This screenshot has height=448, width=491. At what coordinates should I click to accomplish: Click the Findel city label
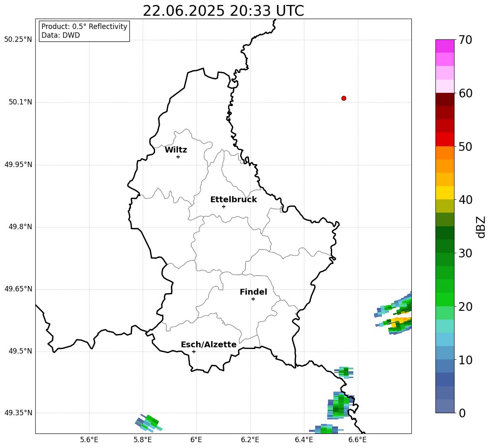pos(253,292)
